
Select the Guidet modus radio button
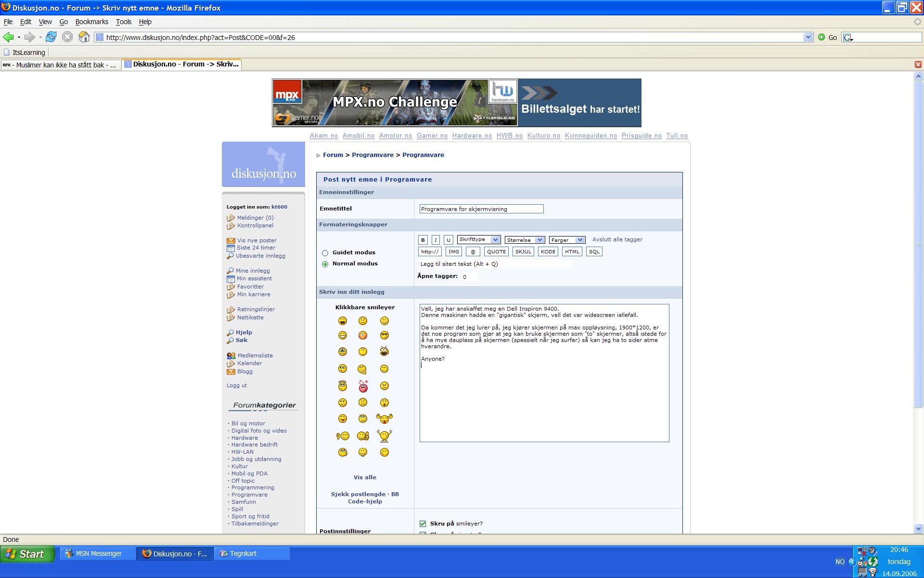pyautogui.click(x=325, y=253)
